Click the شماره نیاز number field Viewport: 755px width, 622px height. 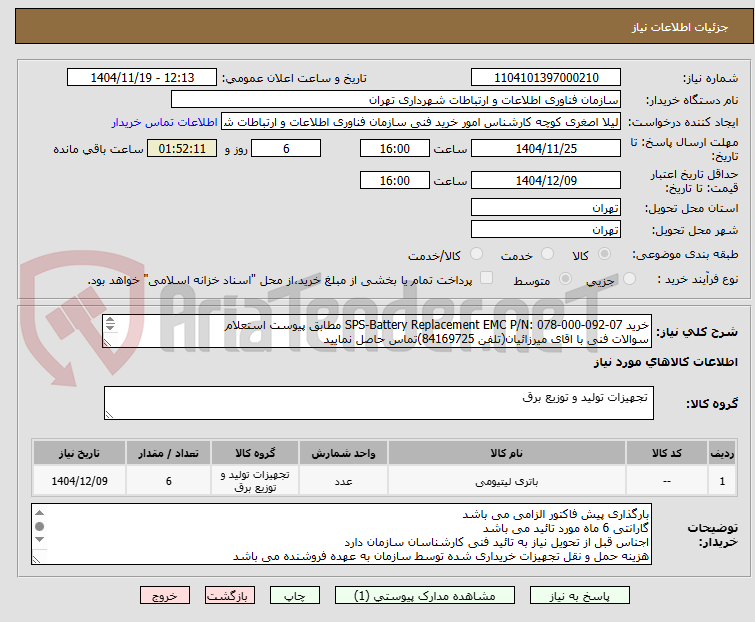(x=546, y=78)
